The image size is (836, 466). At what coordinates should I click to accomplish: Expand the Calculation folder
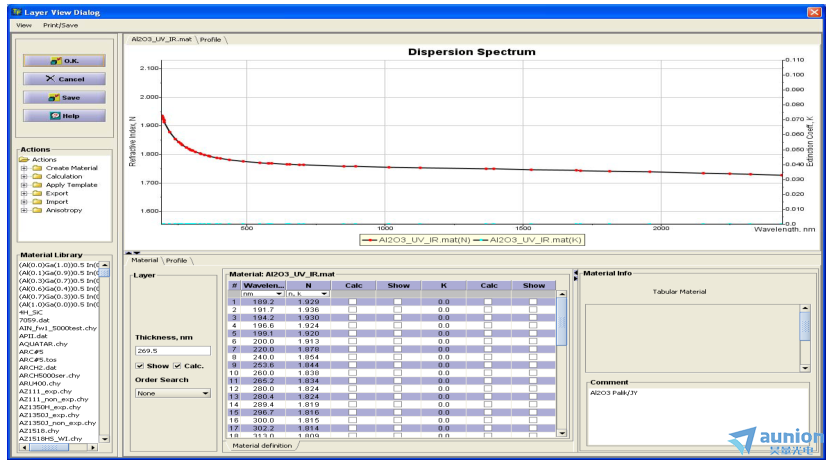[24, 176]
